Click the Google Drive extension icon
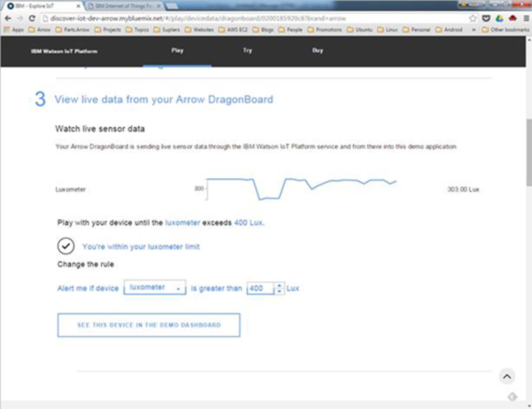 coord(500,18)
